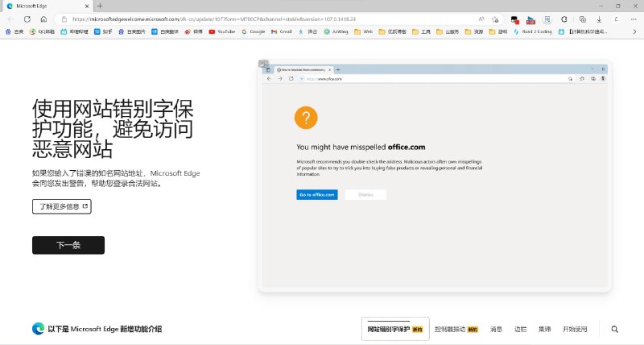Screen dimensions: 644x345
Task: Open the Bilibili bookmark
Action: (x=74, y=31)
